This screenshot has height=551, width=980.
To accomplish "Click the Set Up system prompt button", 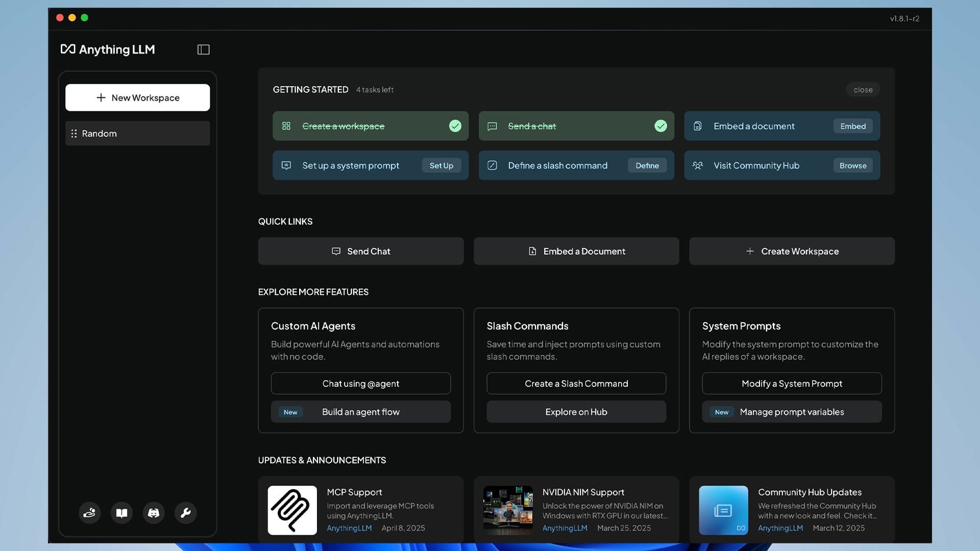I will 441,165.
